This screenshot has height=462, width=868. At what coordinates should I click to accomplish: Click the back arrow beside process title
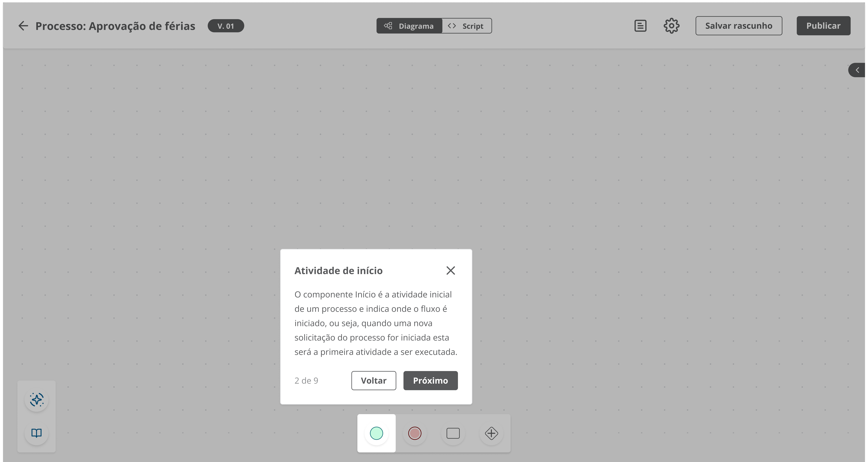point(23,26)
